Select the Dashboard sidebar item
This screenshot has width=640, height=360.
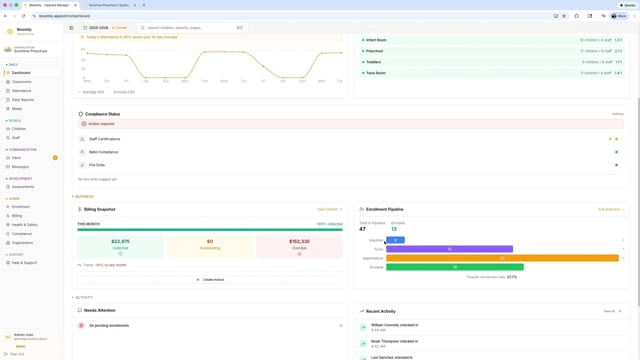click(32, 73)
